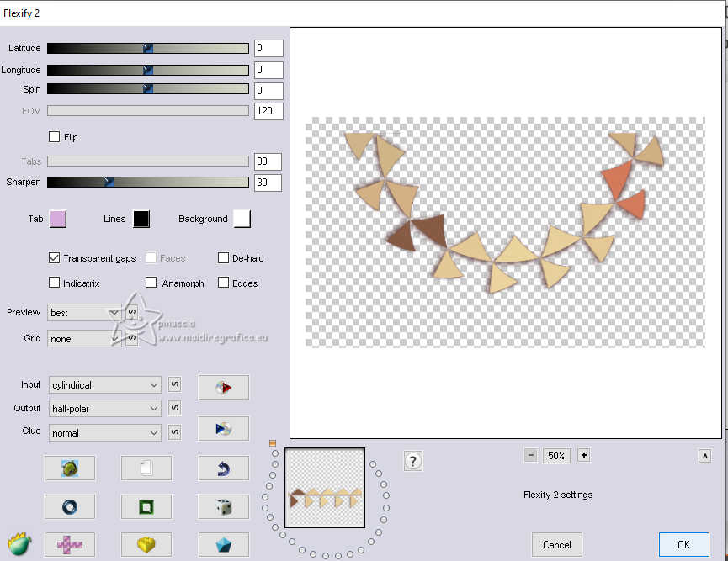728x561 pixels.
Task: Click the 50% zoom level button
Action: 556,456
